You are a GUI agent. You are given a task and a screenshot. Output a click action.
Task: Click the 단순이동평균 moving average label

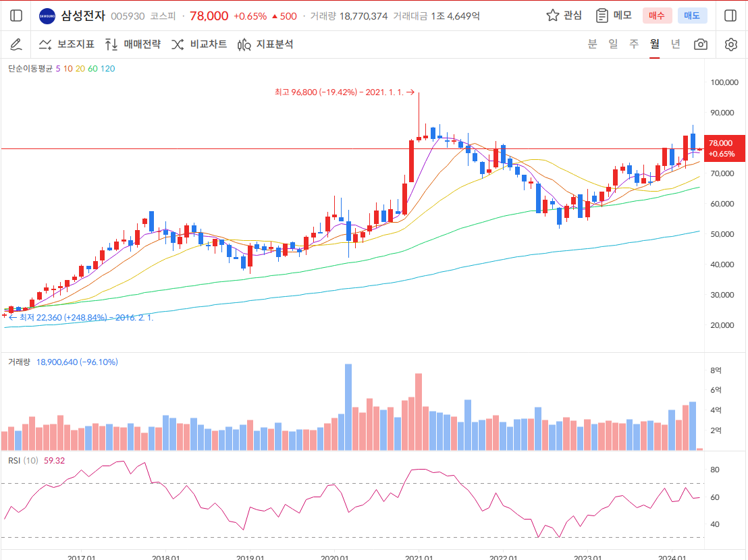pos(30,69)
